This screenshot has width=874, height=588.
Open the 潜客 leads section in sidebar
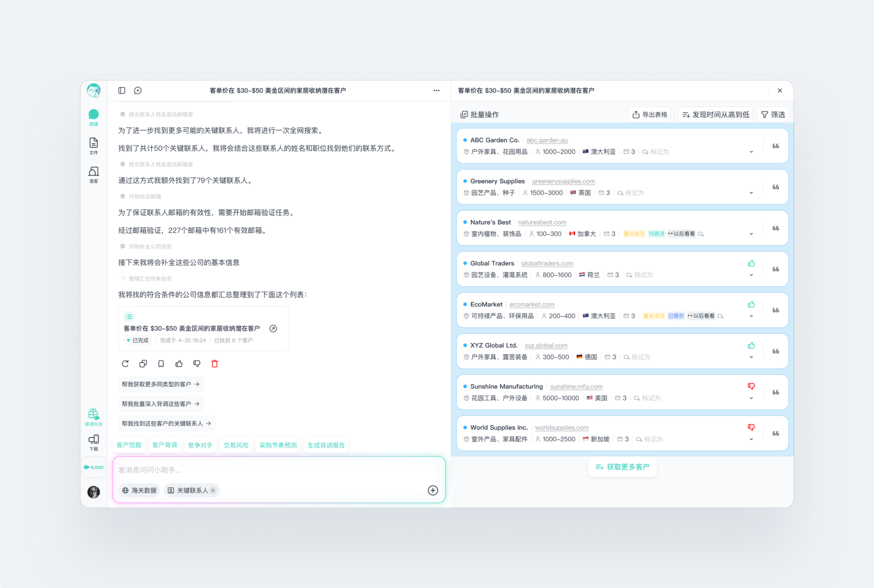94,175
